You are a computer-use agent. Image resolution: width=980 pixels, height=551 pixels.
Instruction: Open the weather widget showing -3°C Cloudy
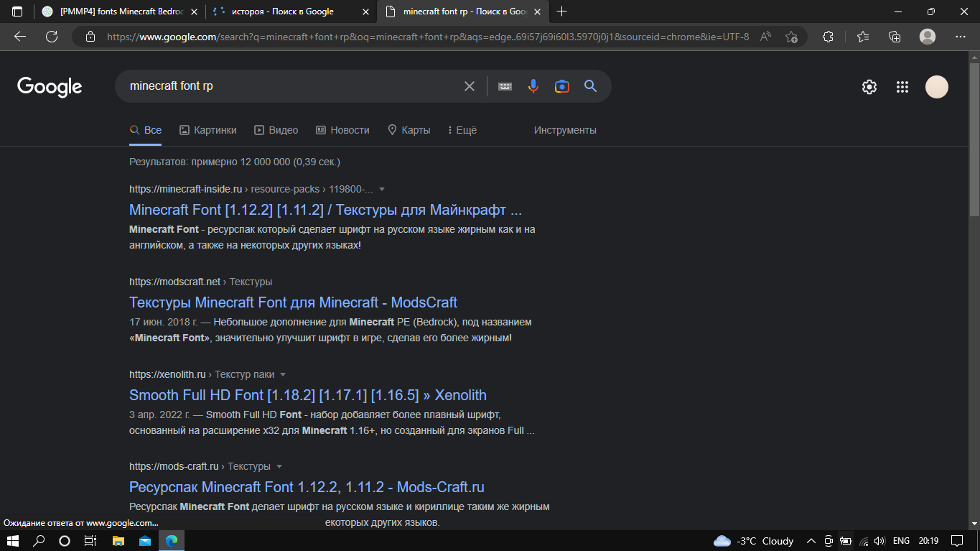753,541
